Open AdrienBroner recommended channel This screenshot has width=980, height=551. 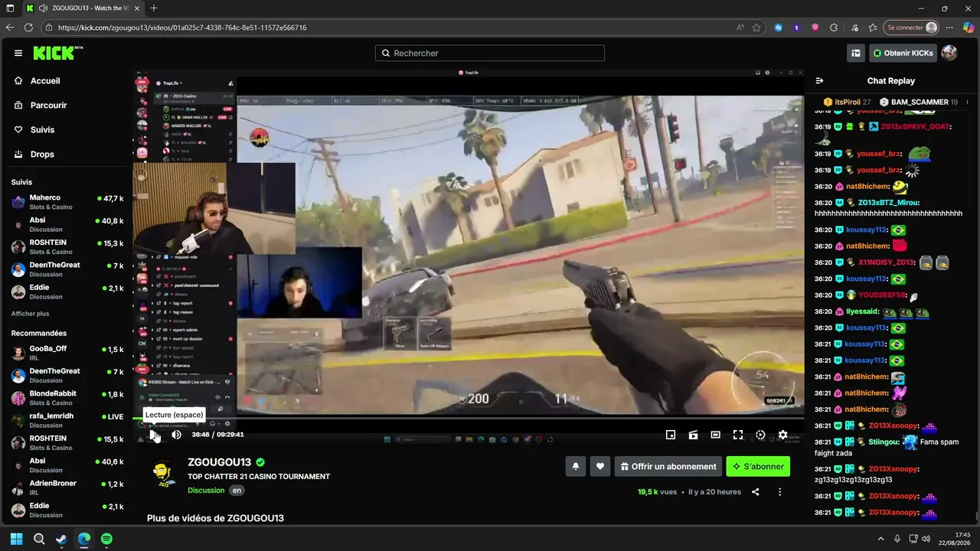[x=67, y=487]
